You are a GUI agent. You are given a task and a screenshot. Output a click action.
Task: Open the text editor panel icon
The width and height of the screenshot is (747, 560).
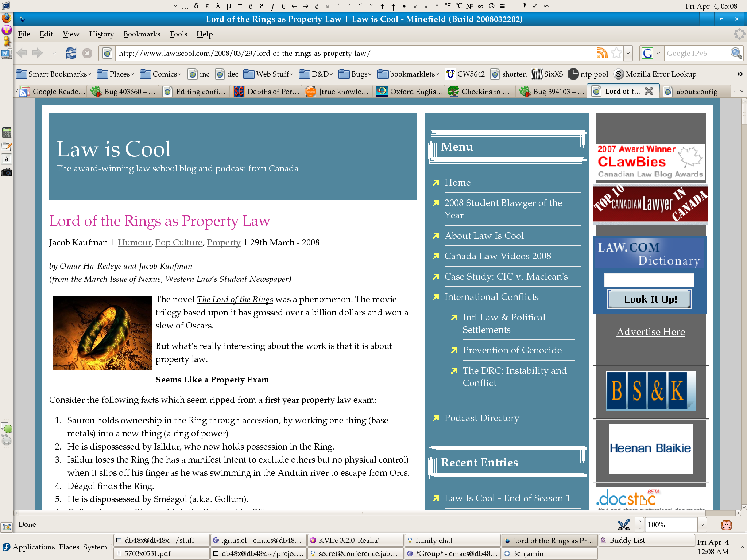pyautogui.click(x=7, y=146)
